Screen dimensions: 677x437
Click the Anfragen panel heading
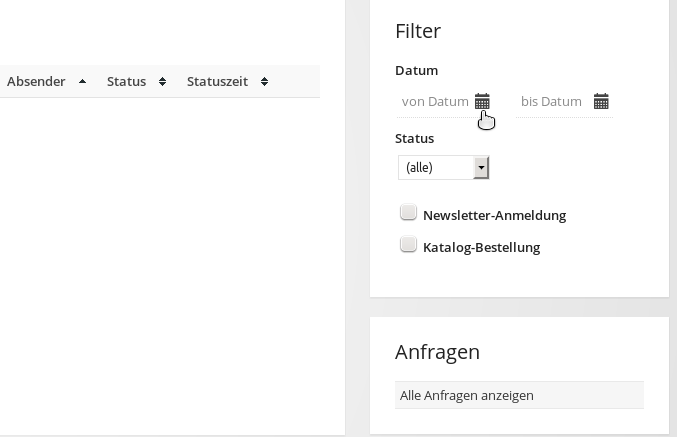437,351
